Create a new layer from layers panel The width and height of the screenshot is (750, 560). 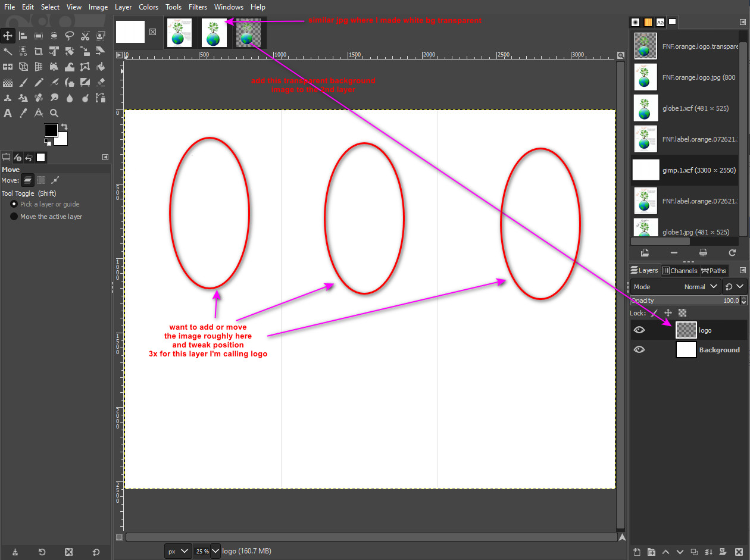(x=636, y=552)
